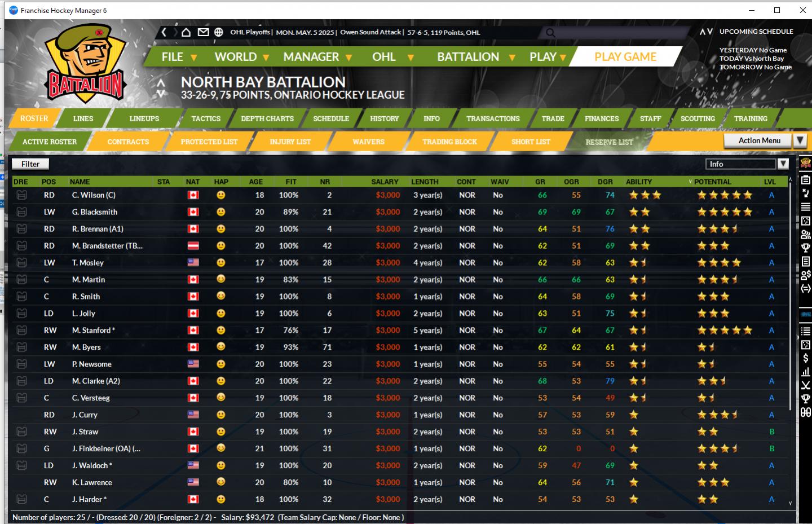Screen dimensions: 812x524
Task: Click player name "C. Versteeg"
Action: point(91,398)
